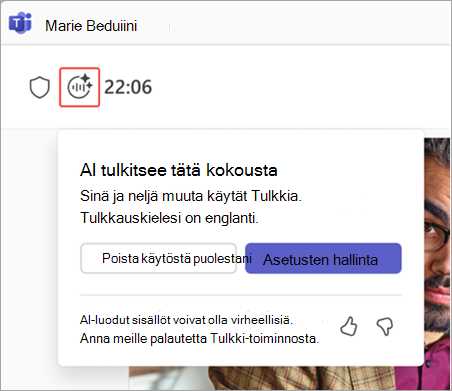Click Poista käytöstä puolestani button
The height and width of the screenshot is (391, 452).
coord(159,258)
